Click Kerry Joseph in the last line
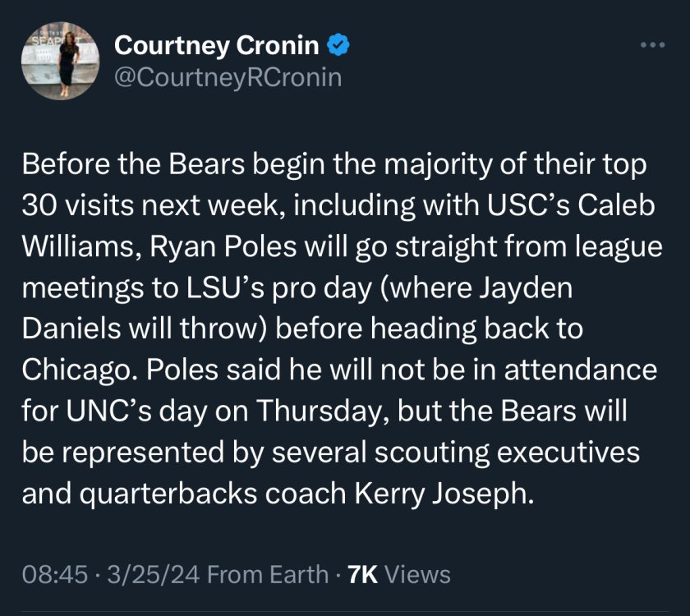 coord(444,494)
